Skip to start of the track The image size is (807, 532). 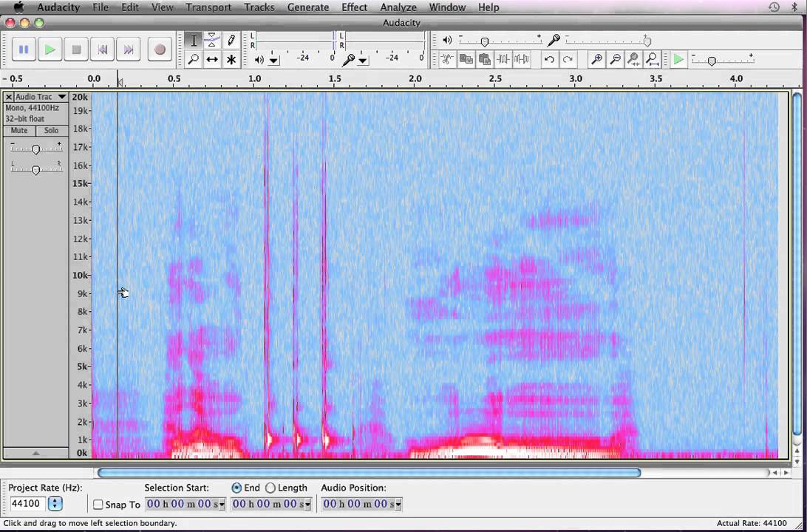[103, 50]
